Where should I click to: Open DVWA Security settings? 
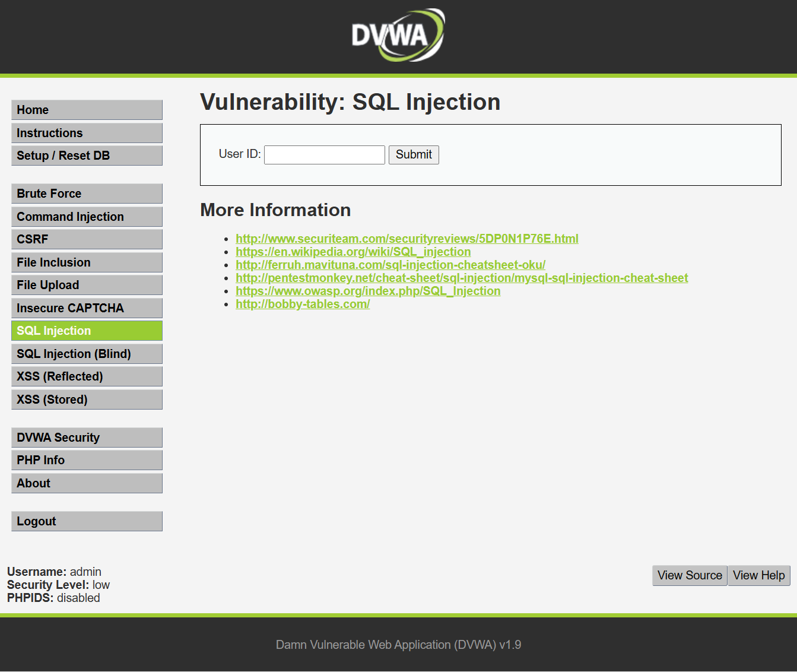click(x=87, y=437)
